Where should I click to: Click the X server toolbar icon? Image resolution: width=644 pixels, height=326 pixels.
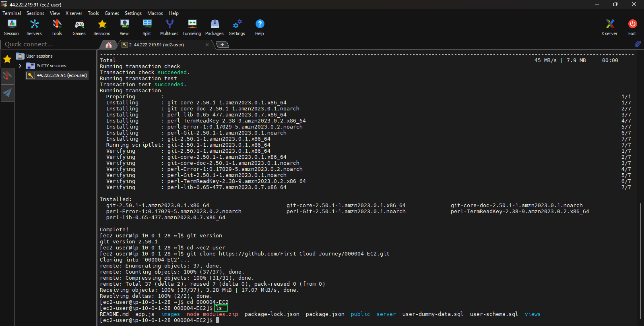point(609,27)
